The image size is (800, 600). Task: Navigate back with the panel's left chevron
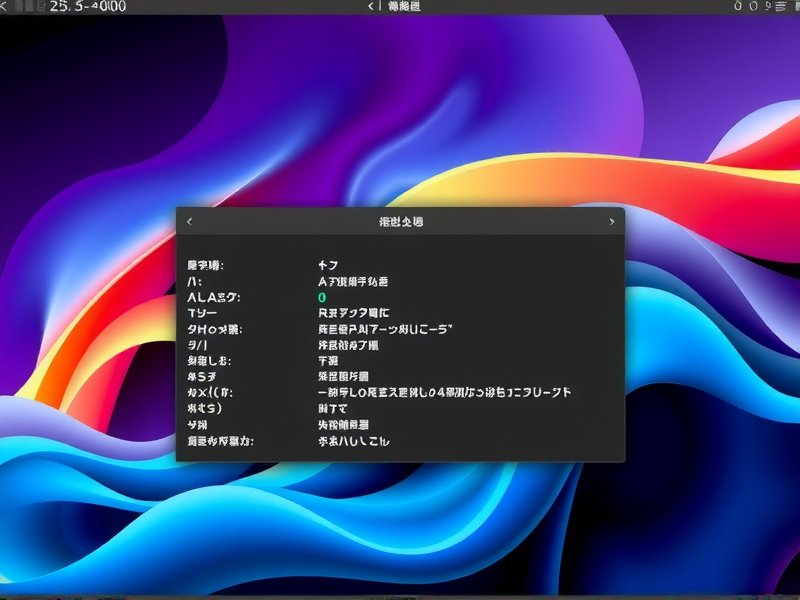tap(190, 221)
